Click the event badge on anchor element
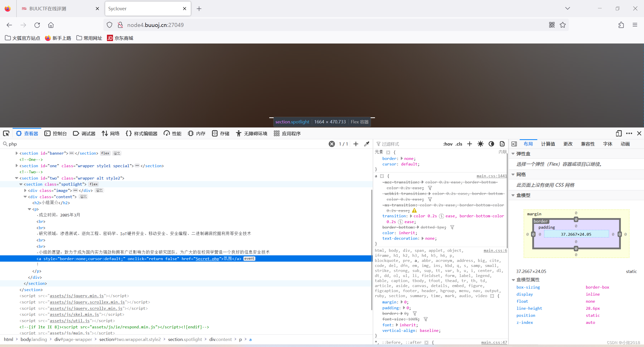644x347 pixels. tap(249, 259)
